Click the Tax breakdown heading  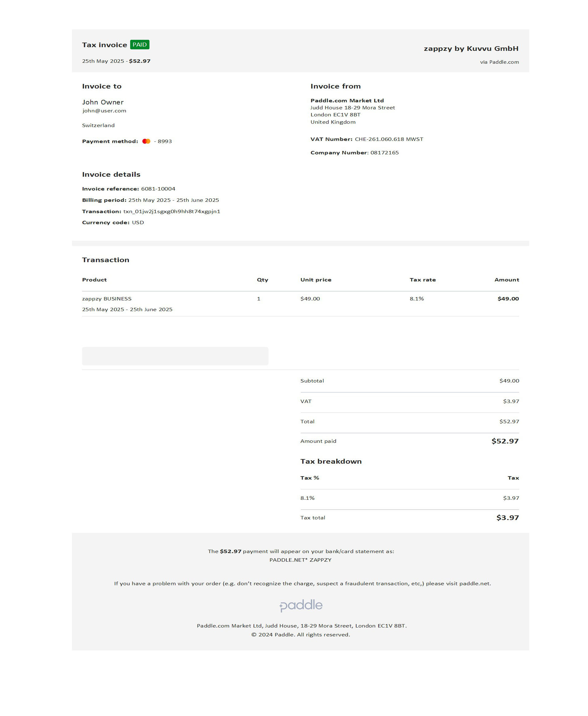pyautogui.click(x=331, y=461)
